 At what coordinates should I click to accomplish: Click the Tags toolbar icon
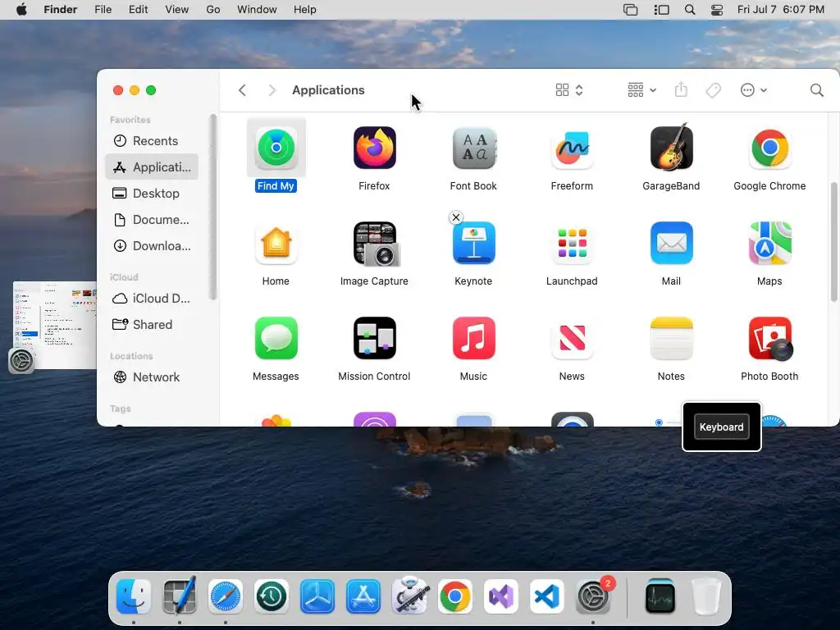[x=713, y=90]
